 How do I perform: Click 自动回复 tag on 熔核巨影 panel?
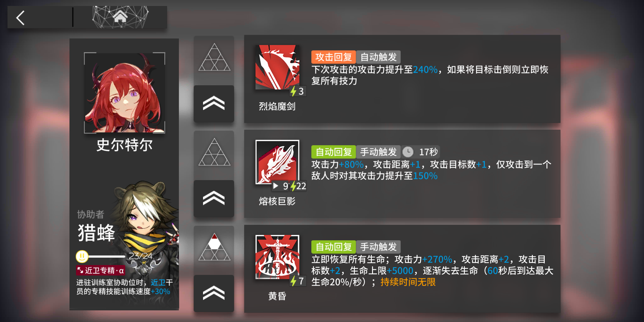[333, 152]
